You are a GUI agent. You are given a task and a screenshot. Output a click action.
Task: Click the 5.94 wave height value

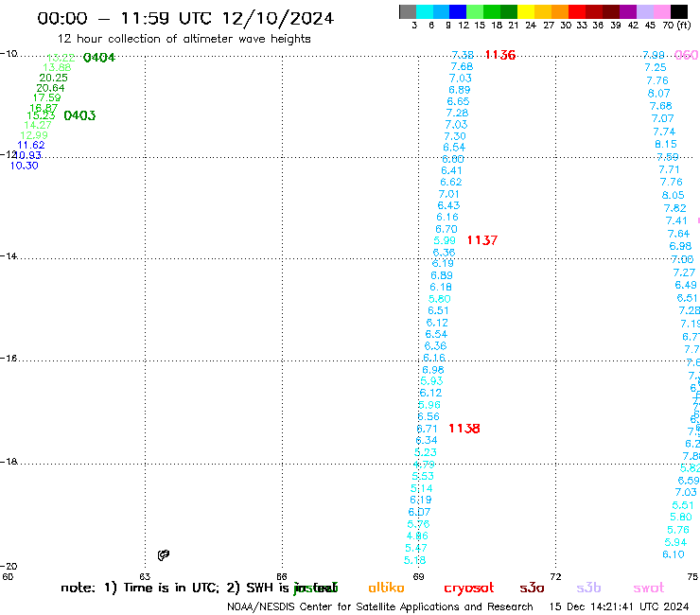[x=675, y=542]
